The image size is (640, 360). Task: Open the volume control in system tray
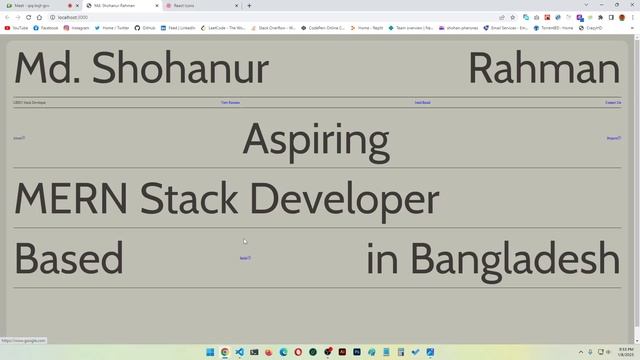(x=608, y=352)
